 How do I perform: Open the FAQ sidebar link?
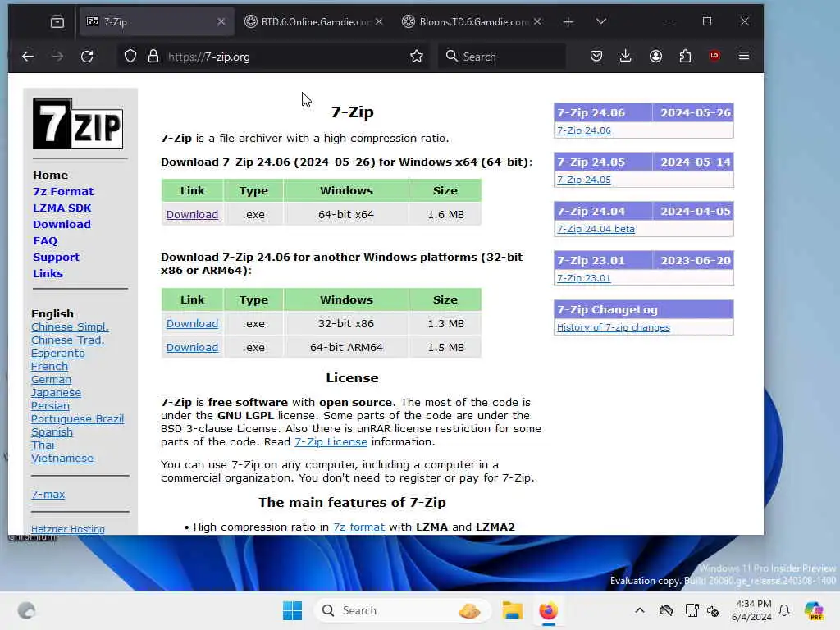[45, 241]
